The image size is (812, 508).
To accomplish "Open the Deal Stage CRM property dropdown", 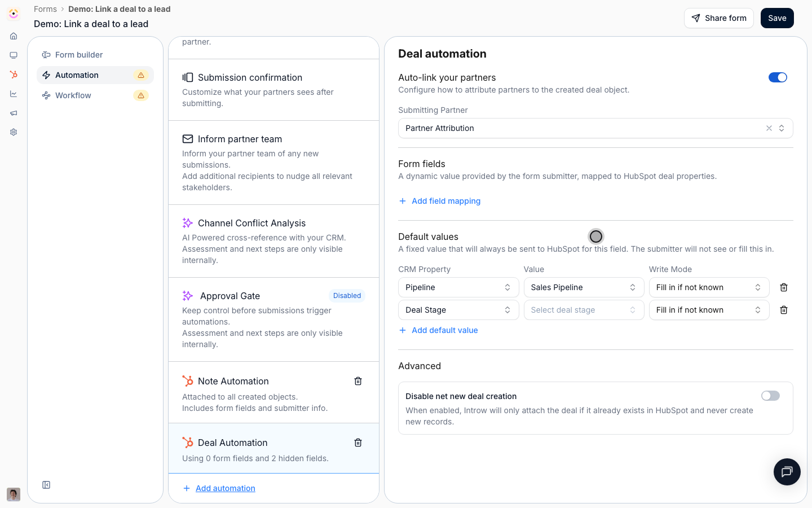I will (x=458, y=310).
